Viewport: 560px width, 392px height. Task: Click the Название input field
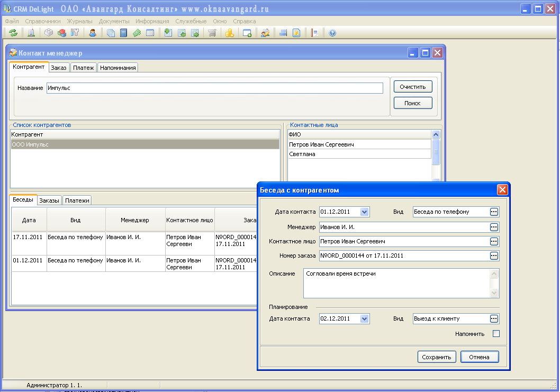[x=214, y=88]
